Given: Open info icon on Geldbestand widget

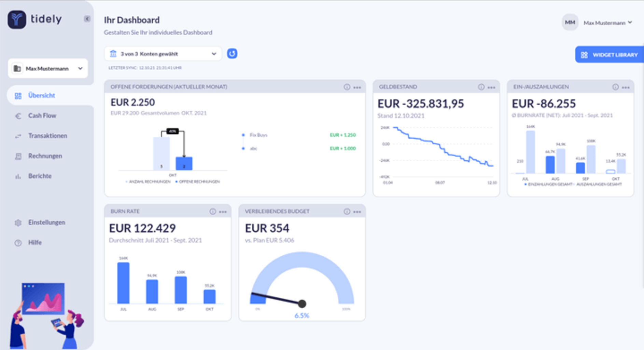Looking at the screenshot, I should [x=481, y=87].
